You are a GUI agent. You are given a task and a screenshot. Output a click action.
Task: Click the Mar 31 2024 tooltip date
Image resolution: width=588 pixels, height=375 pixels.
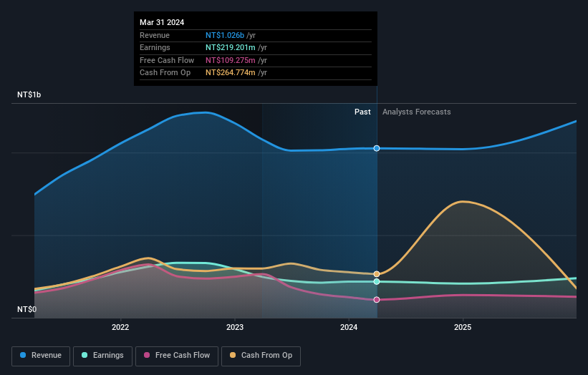tap(162, 22)
